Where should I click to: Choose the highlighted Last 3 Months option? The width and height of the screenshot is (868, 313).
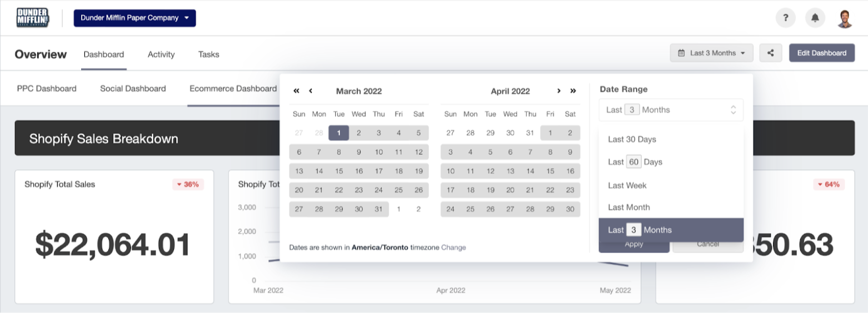671,230
